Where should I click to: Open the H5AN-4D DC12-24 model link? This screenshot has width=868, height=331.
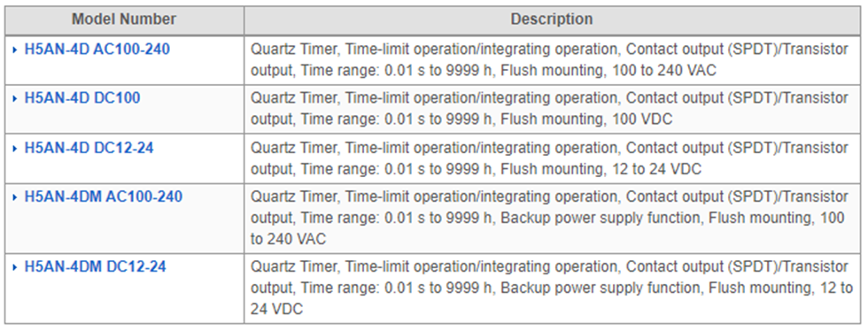click(89, 148)
